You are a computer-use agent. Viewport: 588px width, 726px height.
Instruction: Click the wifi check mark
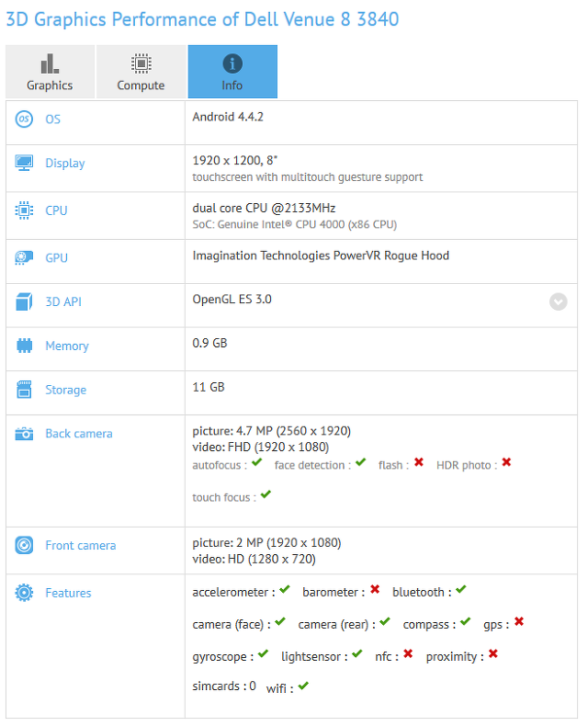[303, 686]
